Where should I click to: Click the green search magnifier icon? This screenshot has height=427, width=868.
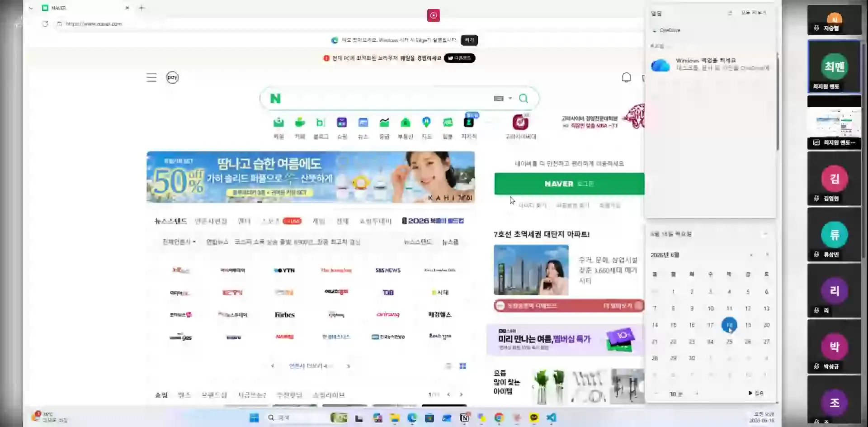pos(524,99)
